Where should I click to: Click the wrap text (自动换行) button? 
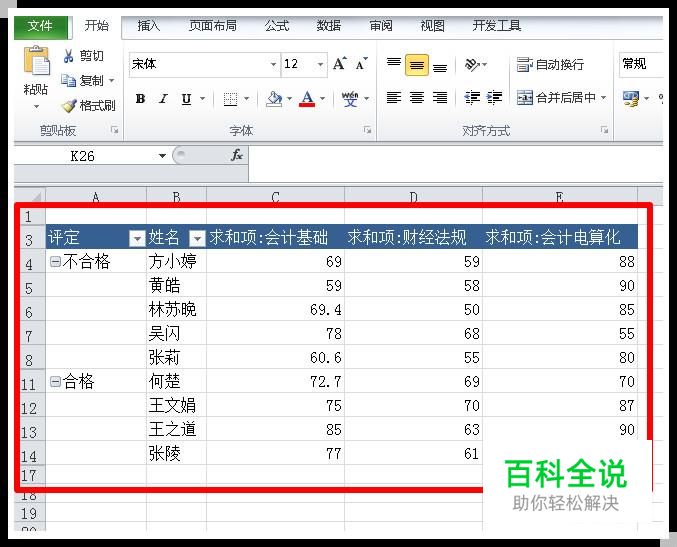pyautogui.click(x=550, y=65)
